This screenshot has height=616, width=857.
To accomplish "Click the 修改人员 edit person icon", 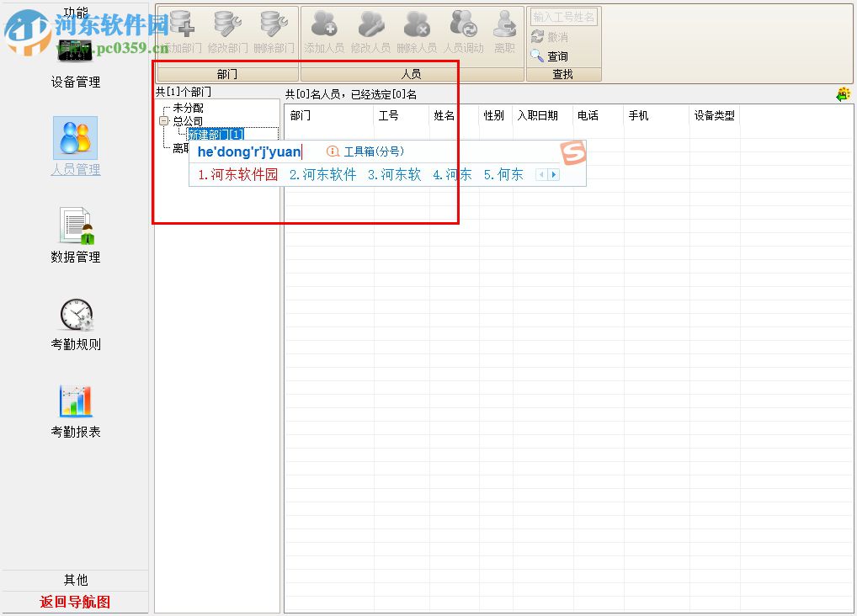I will [370, 24].
